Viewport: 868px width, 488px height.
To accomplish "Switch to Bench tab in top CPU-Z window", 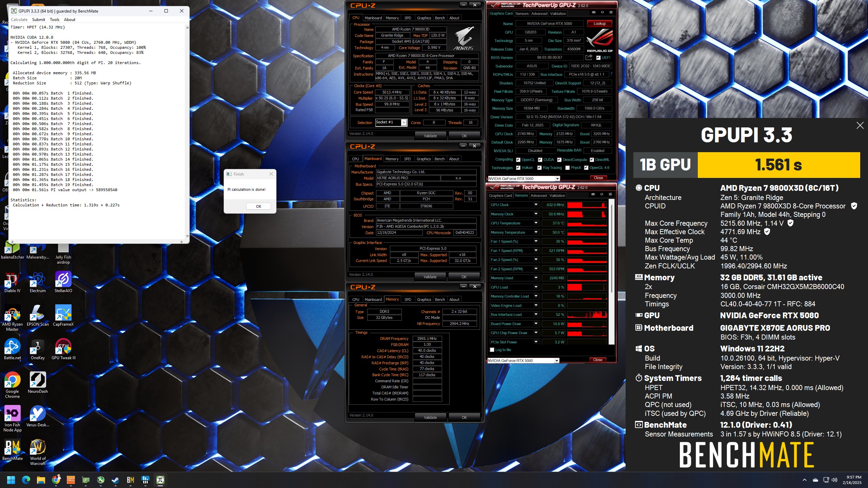I will click(x=440, y=18).
